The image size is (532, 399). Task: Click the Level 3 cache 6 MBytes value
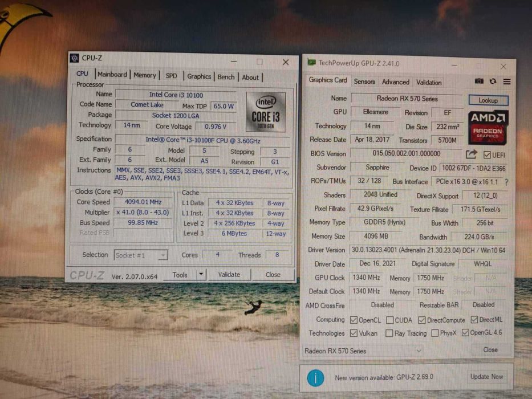[x=234, y=234]
